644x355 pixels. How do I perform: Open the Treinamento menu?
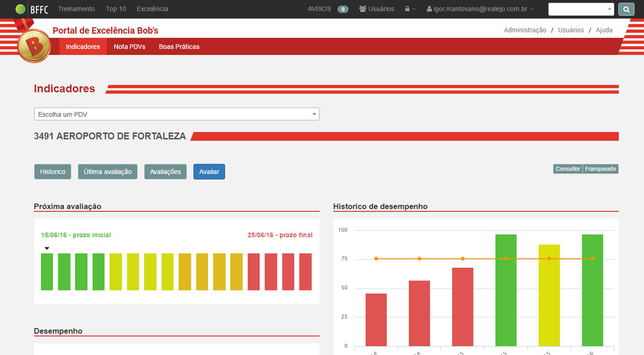coord(76,9)
